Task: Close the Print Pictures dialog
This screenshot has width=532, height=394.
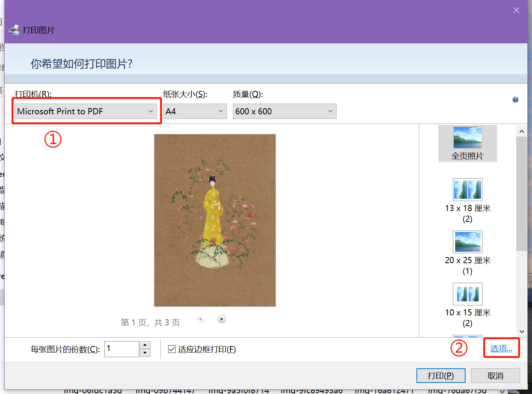Action: 516,10
